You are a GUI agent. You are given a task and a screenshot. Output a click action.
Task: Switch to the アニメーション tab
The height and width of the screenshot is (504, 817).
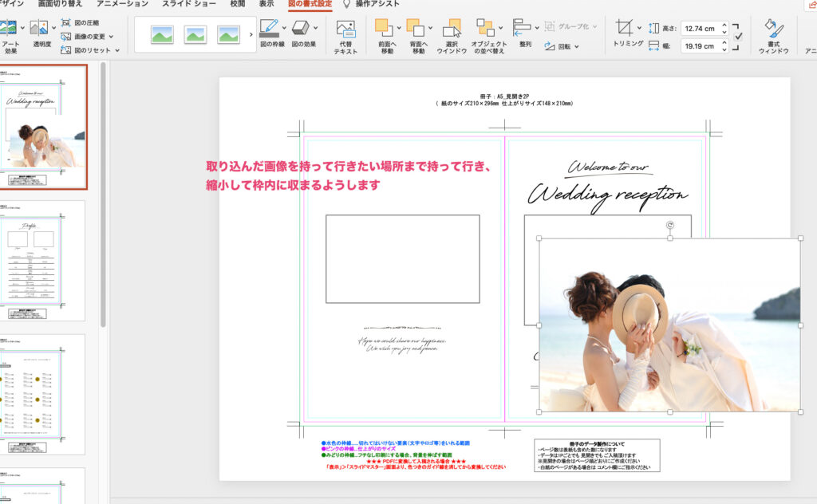click(x=122, y=4)
